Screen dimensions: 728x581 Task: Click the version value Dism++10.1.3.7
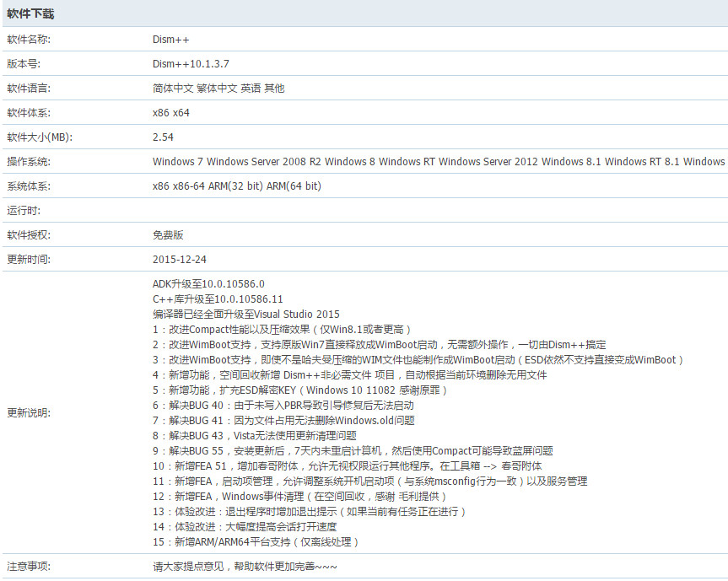click(191, 64)
